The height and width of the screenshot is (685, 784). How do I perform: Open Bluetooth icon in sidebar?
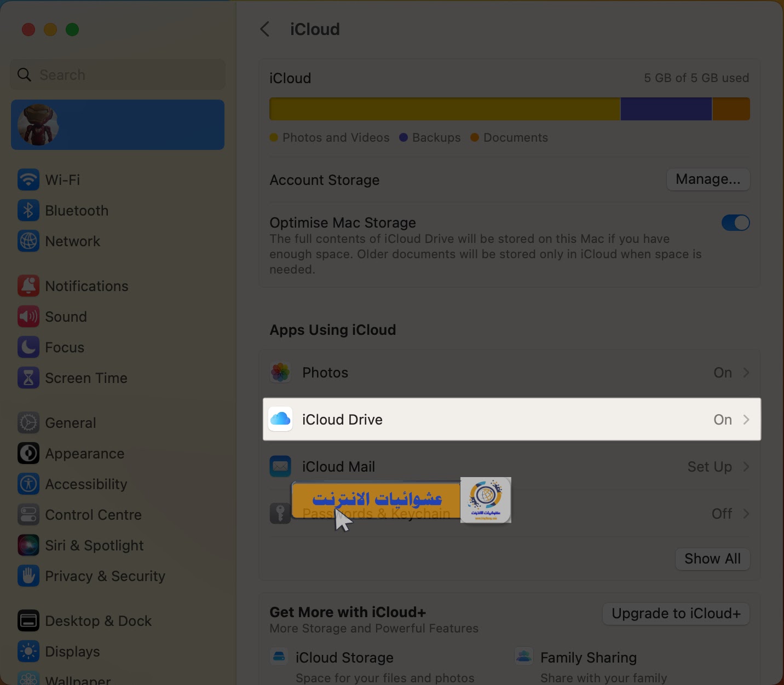coord(28,210)
